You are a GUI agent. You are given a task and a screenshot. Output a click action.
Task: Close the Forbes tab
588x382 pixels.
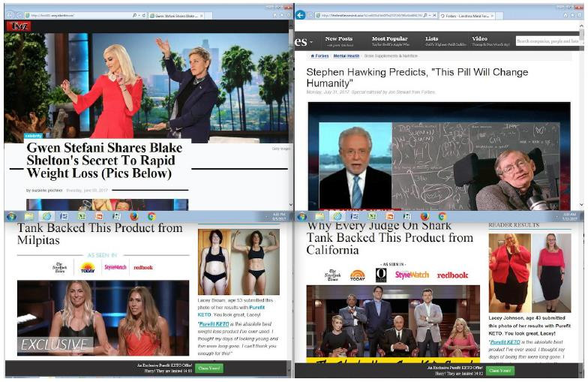coord(492,16)
